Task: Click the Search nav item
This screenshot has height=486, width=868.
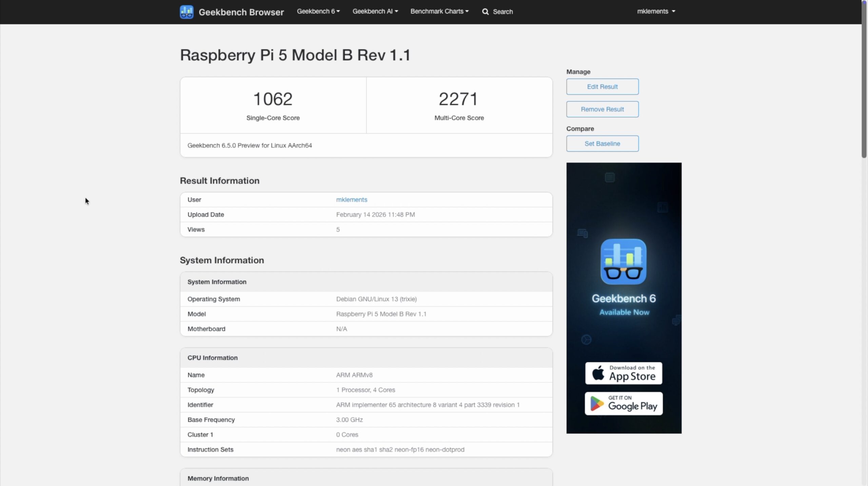Action: pos(502,12)
